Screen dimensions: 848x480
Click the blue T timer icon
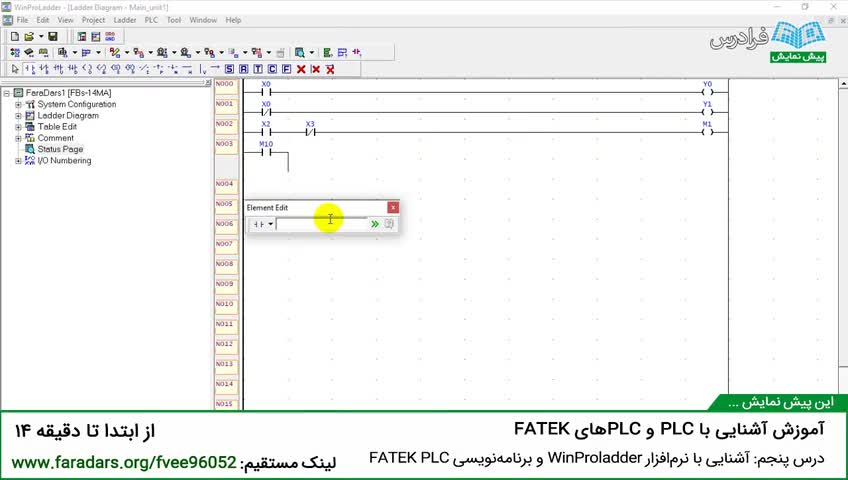coord(258,69)
